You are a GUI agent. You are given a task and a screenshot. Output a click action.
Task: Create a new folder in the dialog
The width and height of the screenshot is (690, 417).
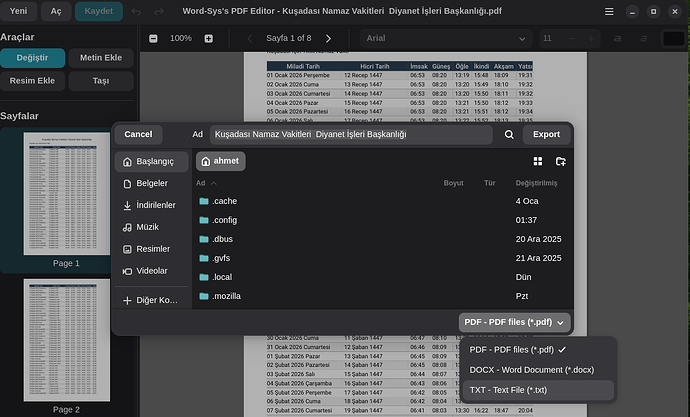pos(560,161)
